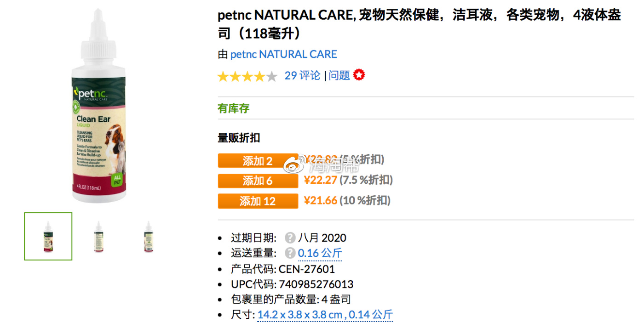Screen dimensions: 644x328
Task: Open the 29 评论 reviews link
Action: point(302,75)
